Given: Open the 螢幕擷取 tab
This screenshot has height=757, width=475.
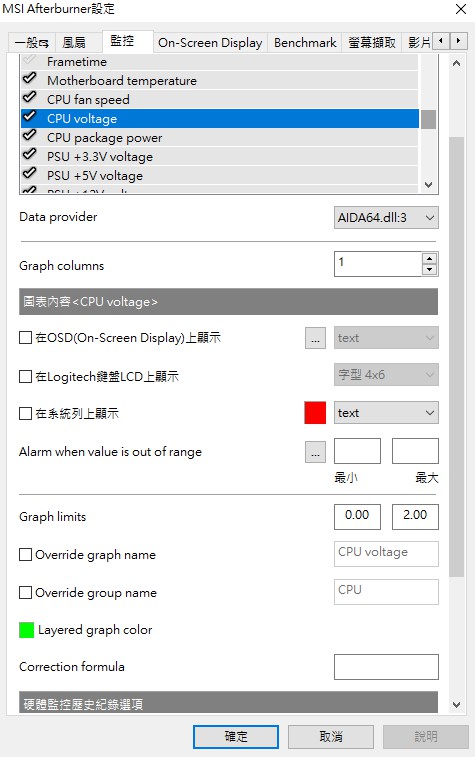Looking at the screenshot, I should (x=372, y=43).
